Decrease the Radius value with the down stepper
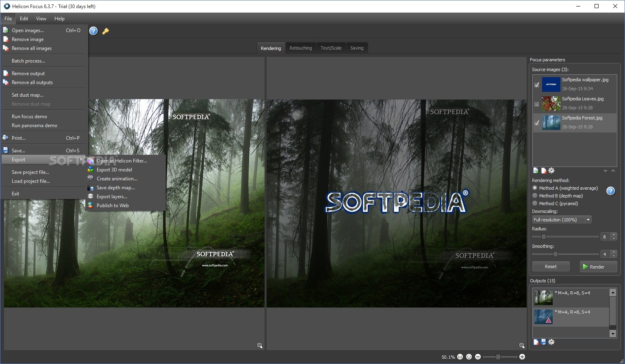This screenshot has height=364, width=625. point(614,239)
